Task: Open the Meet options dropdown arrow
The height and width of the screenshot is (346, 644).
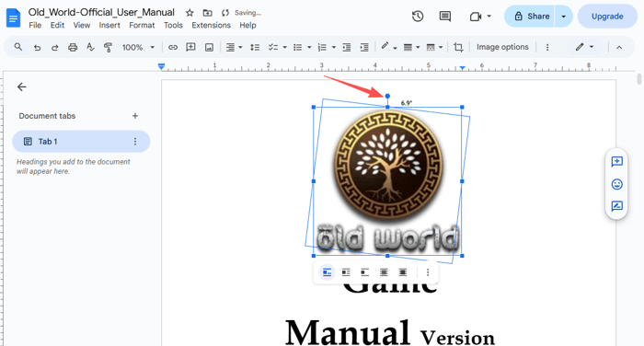Action: click(x=489, y=17)
